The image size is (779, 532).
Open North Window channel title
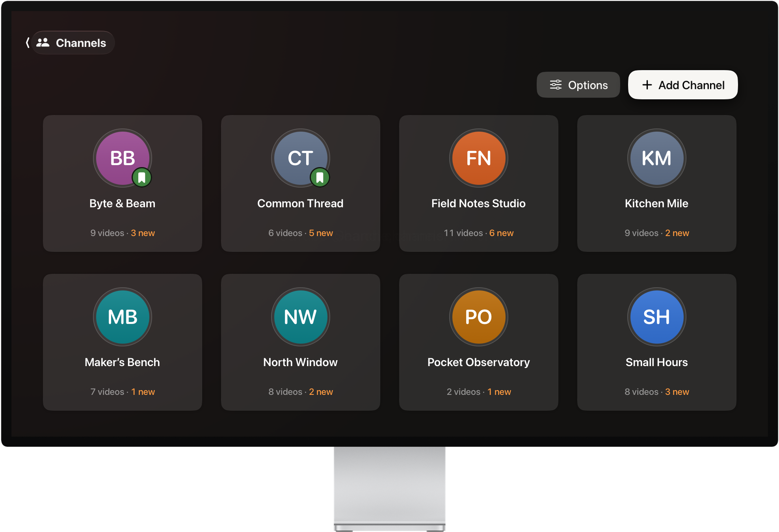tap(300, 362)
